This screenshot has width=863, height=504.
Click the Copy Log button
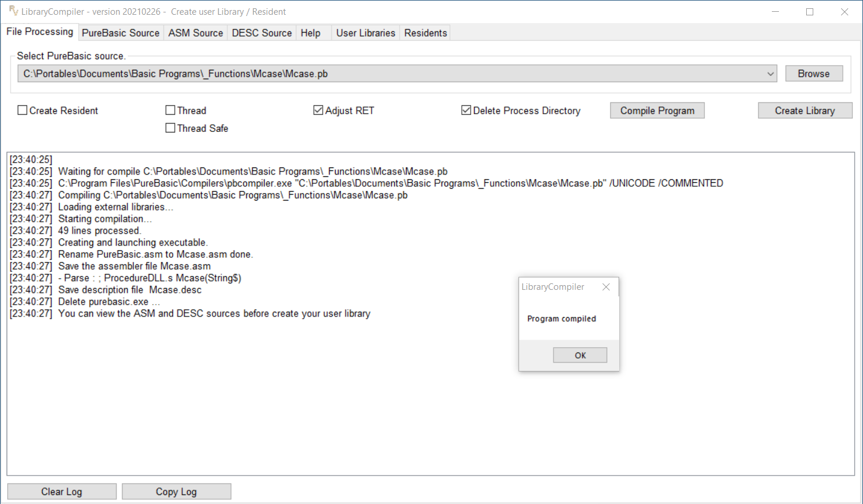pyautogui.click(x=176, y=492)
